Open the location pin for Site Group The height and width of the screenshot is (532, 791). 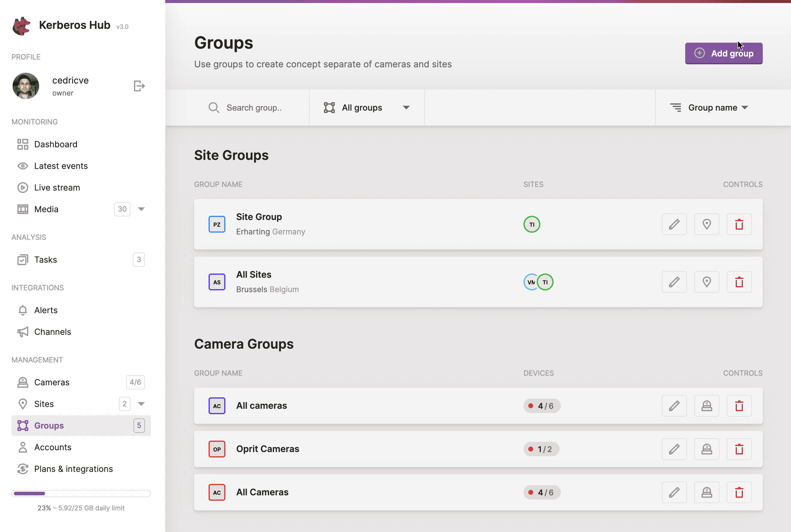707,224
